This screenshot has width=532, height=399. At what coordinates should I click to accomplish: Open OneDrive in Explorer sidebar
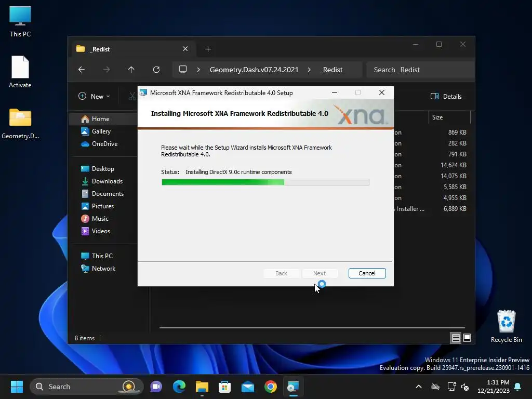coord(103,144)
